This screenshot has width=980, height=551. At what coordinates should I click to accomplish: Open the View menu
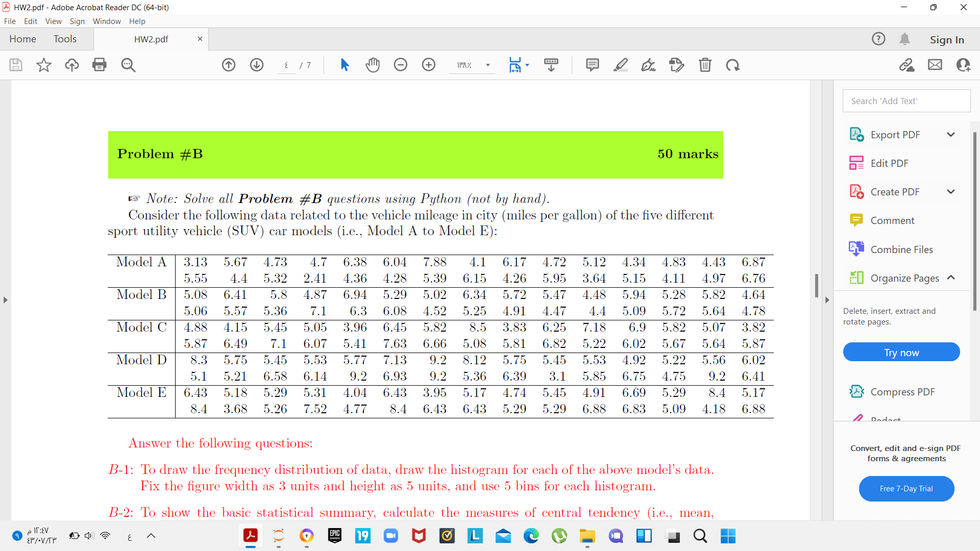(53, 21)
